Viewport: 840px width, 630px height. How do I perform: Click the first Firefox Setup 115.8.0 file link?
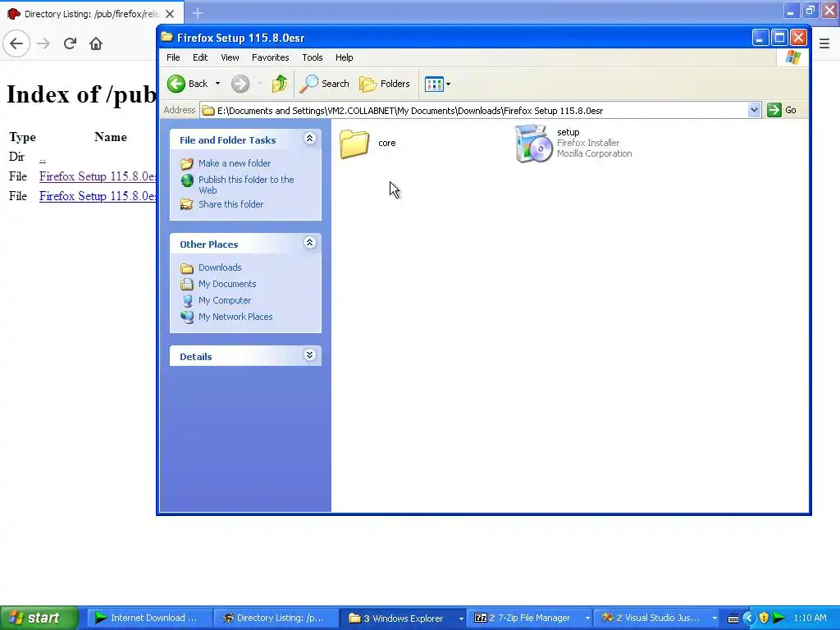click(98, 176)
